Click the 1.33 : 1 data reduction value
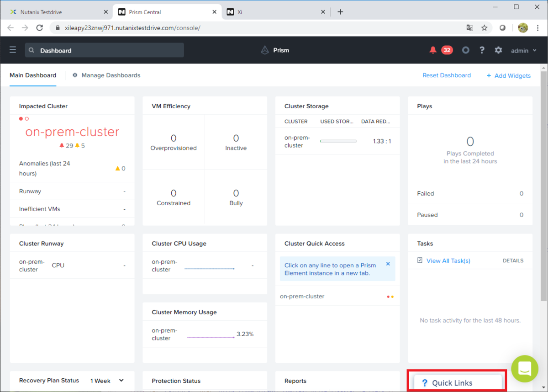This screenshot has height=392, width=548. coord(382,142)
